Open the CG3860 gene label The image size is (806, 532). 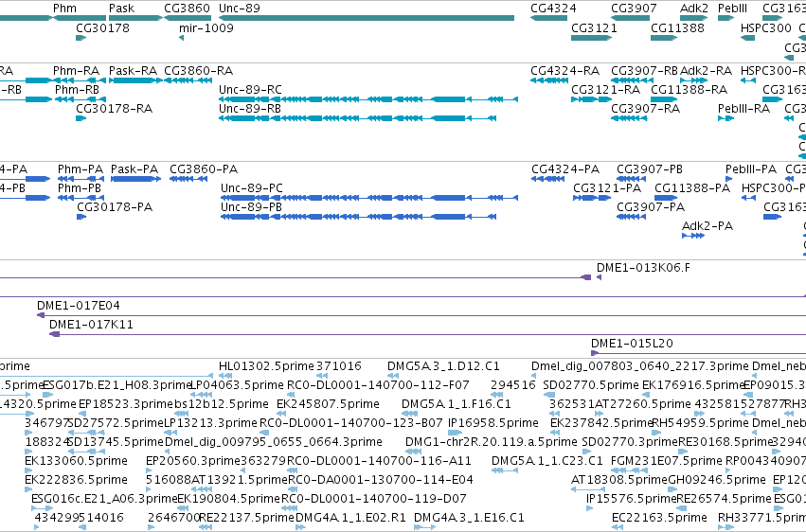coord(188,9)
